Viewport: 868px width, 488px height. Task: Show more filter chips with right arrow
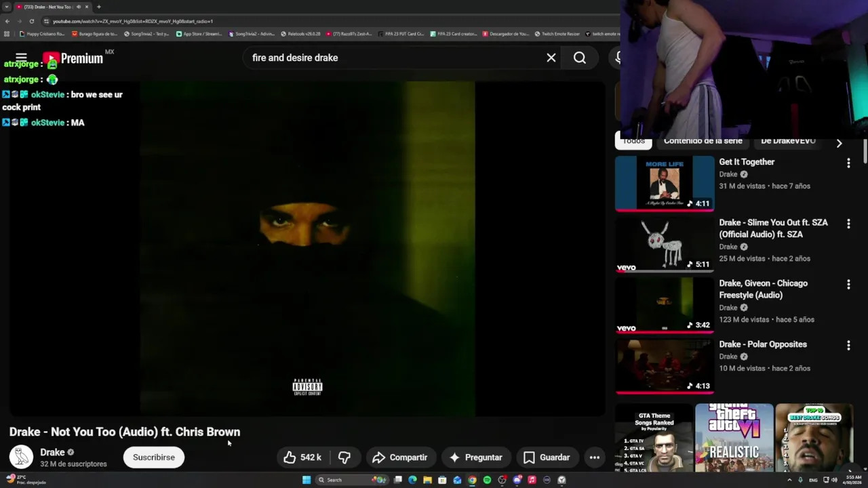tap(840, 143)
